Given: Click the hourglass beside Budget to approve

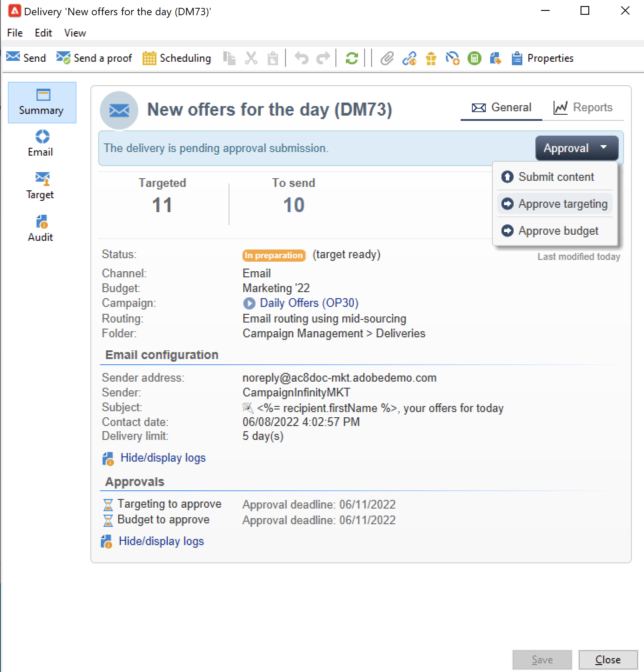Looking at the screenshot, I should 108,520.
